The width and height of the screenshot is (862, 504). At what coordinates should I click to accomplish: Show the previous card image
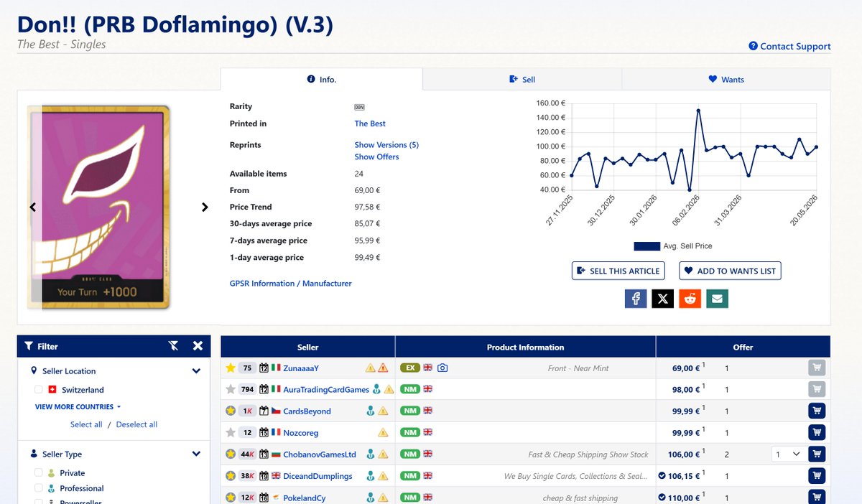pos(32,207)
